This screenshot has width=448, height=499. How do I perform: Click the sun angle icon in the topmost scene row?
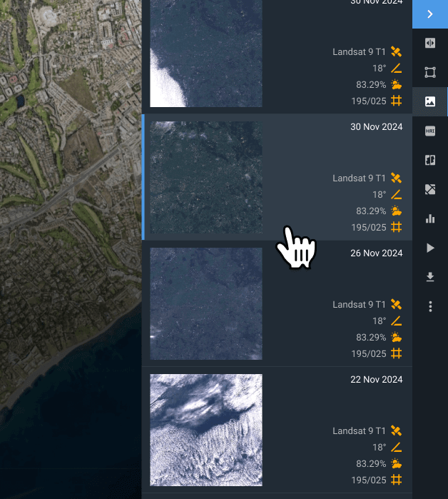(396, 68)
